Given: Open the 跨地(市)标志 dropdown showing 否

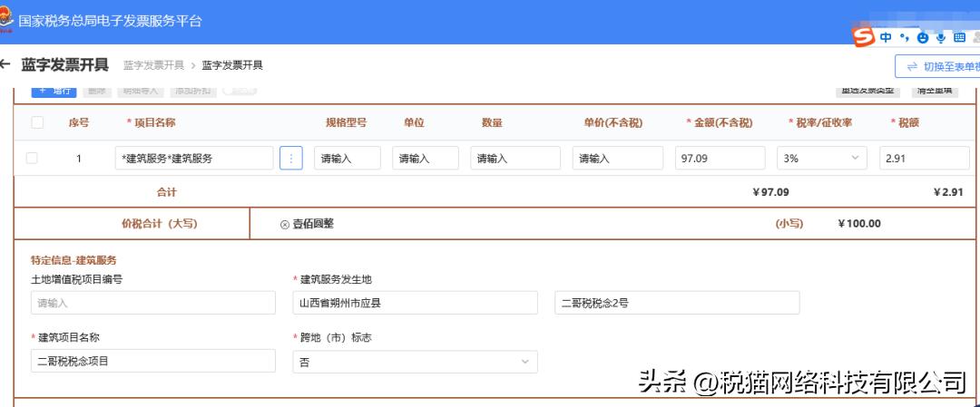Looking at the screenshot, I should pyautogui.click(x=415, y=362).
